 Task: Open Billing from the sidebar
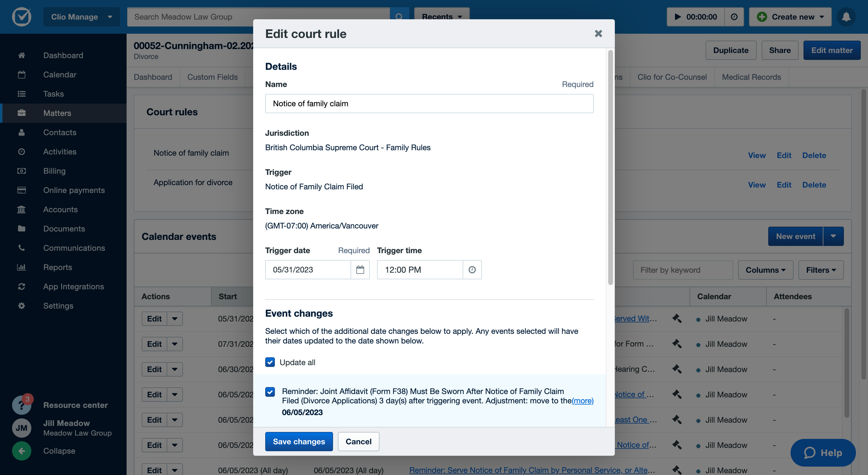pos(54,171)
